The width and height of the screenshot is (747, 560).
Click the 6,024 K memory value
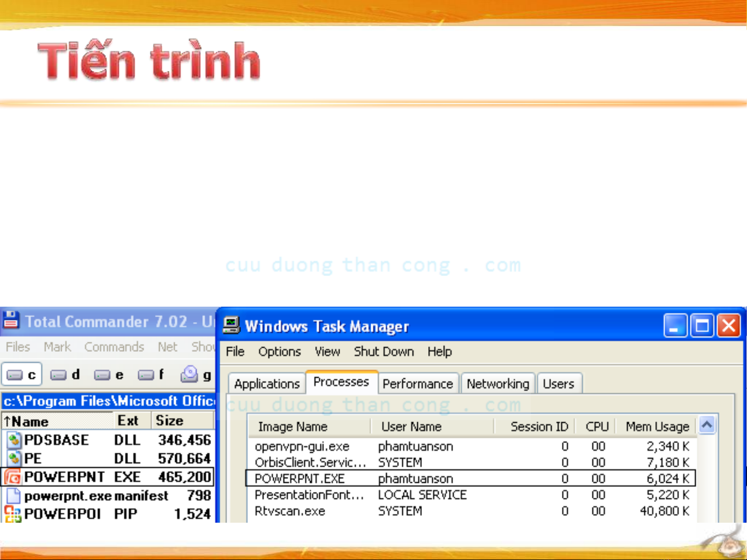click(x=668, y=479)
